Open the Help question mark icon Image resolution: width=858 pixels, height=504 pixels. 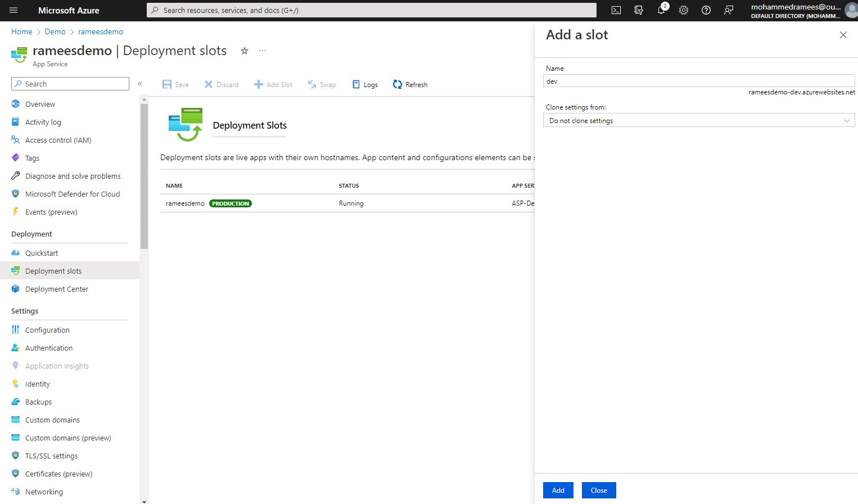[x=706, y=10]
